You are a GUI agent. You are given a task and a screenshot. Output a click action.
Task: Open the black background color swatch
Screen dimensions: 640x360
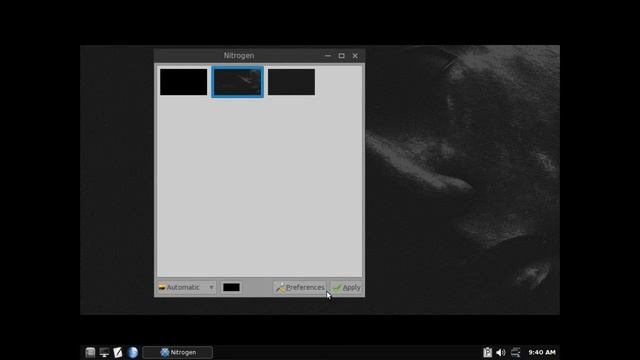pyautogui.click(x=231, y=287)
